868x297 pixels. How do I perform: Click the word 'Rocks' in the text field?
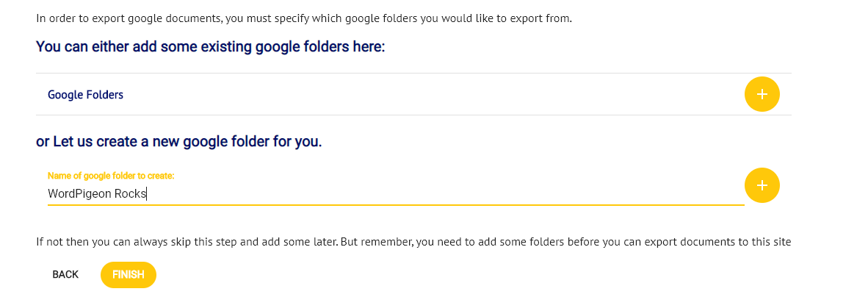131,194
